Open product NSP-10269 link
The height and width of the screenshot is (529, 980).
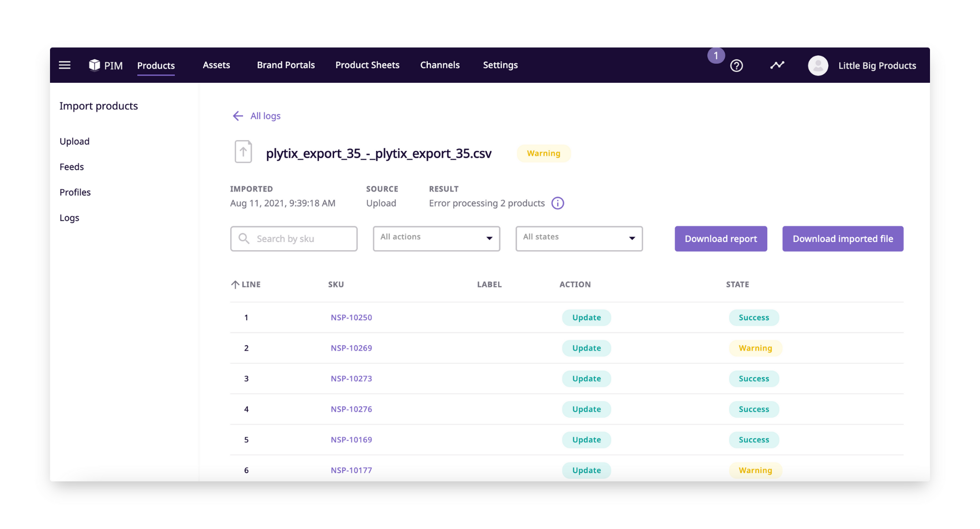[x=351, y=348]
